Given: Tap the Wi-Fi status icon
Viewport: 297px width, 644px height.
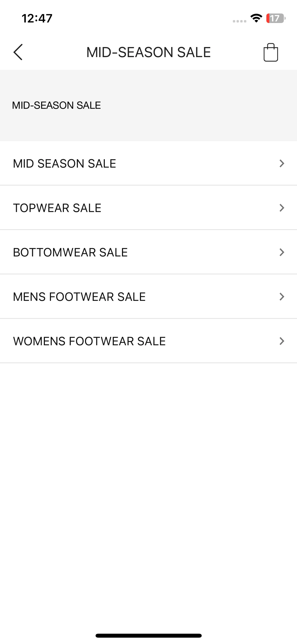Looking at the screenshot, I should tap(256, 18).
